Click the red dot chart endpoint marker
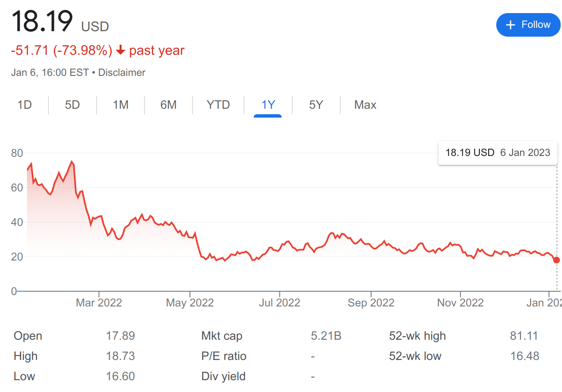 coord(557,260)
